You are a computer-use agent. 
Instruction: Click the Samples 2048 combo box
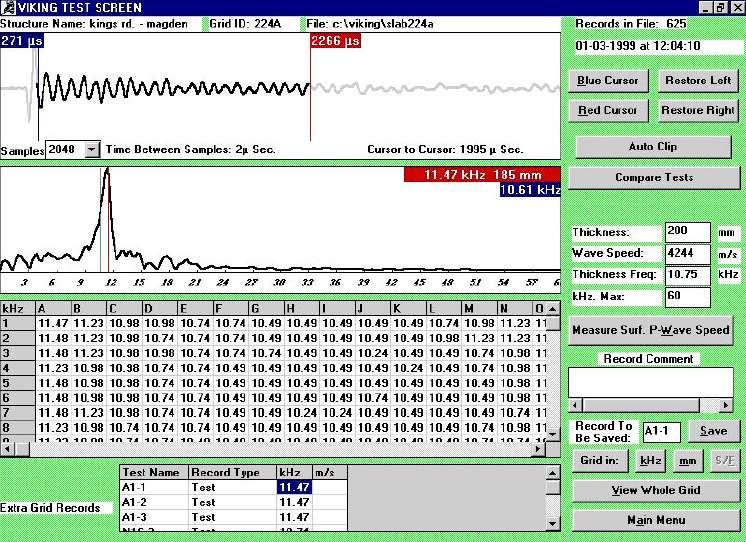(72, 150)
